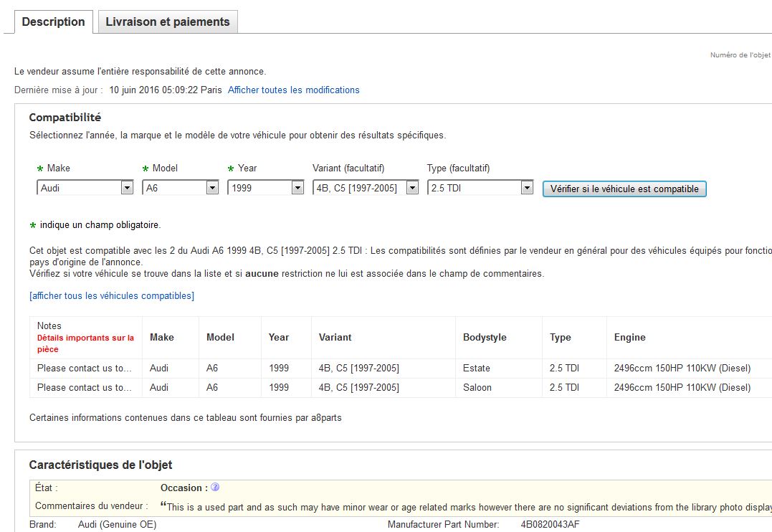Expand the Year dropdown showing 1999

266,188
